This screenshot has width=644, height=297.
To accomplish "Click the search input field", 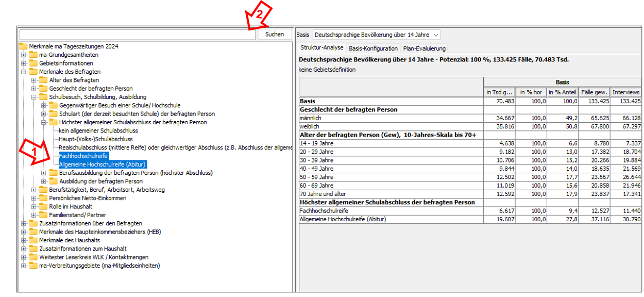I will 137,35.
